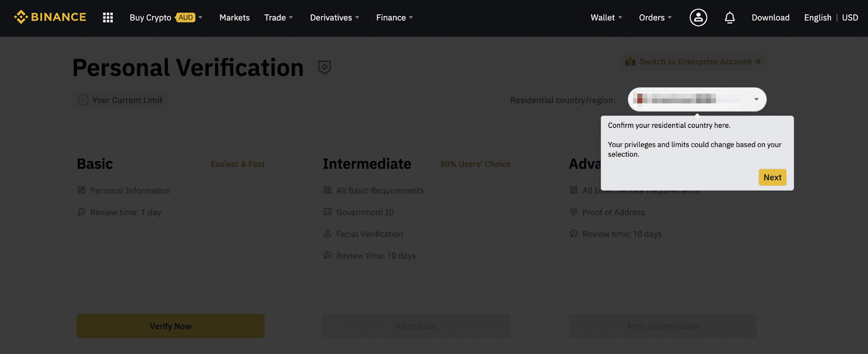
Task: Expand the Finance dropdown
Action: (394, 17)
